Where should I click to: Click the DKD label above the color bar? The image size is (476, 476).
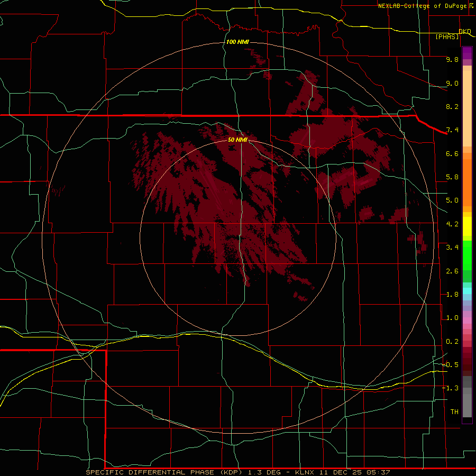(x=465, y=31)
